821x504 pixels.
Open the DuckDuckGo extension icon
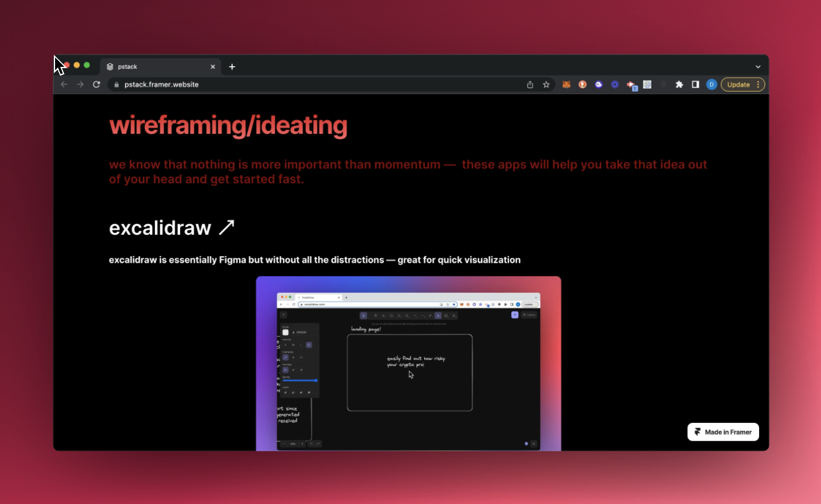[x=583, y=85]
